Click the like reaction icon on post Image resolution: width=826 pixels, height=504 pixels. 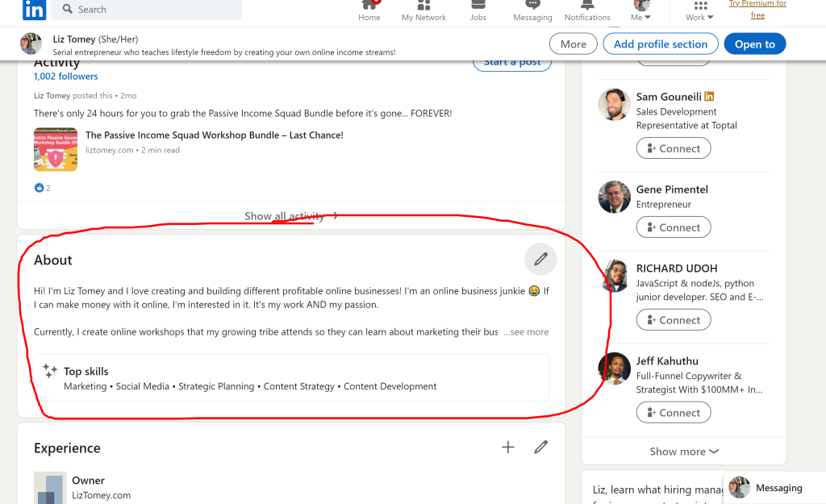(x=39, y=187)
